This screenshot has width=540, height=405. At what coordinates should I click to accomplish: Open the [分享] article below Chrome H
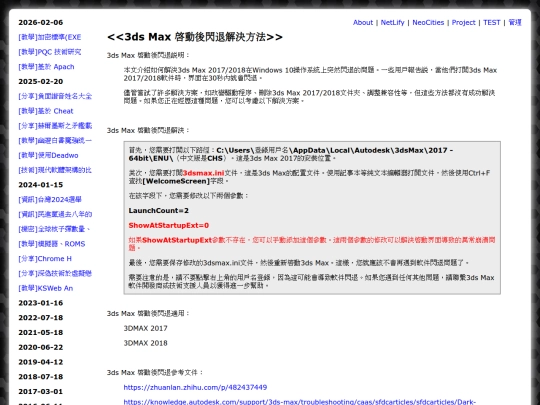click(x=55, y=273)
